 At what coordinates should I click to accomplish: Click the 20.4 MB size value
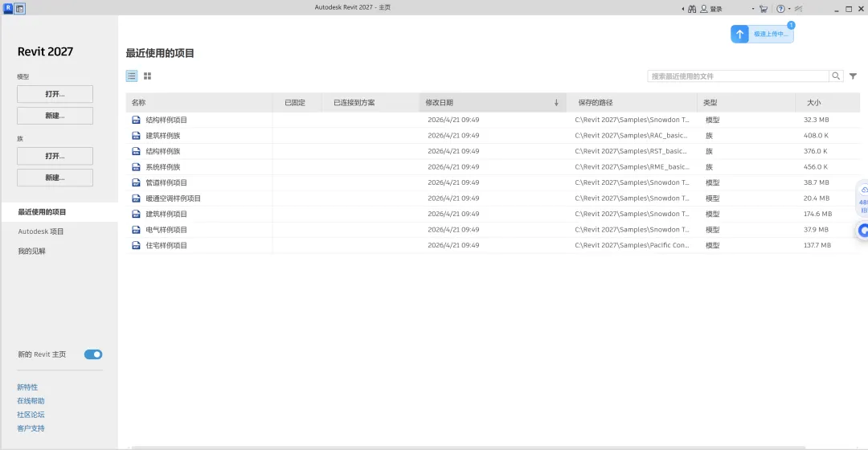pyautogui.click(x=817, y=198)
